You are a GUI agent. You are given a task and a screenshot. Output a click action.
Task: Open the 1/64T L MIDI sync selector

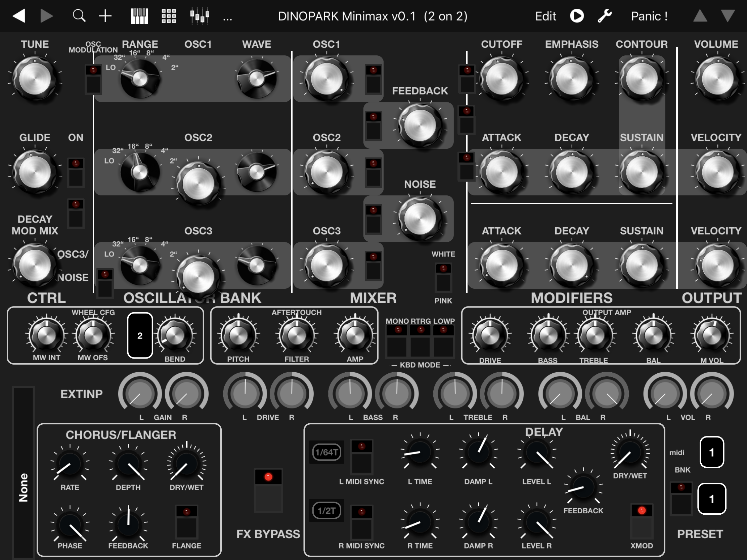(326, 452)
